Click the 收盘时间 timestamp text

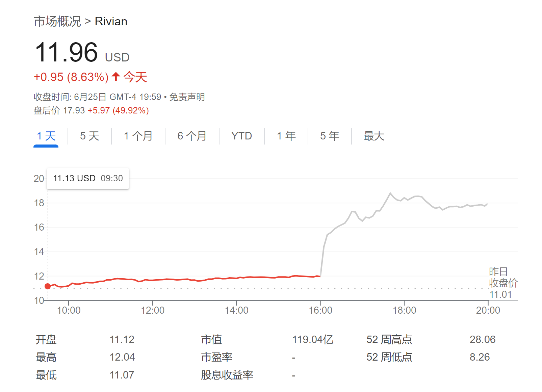(97, 97)
